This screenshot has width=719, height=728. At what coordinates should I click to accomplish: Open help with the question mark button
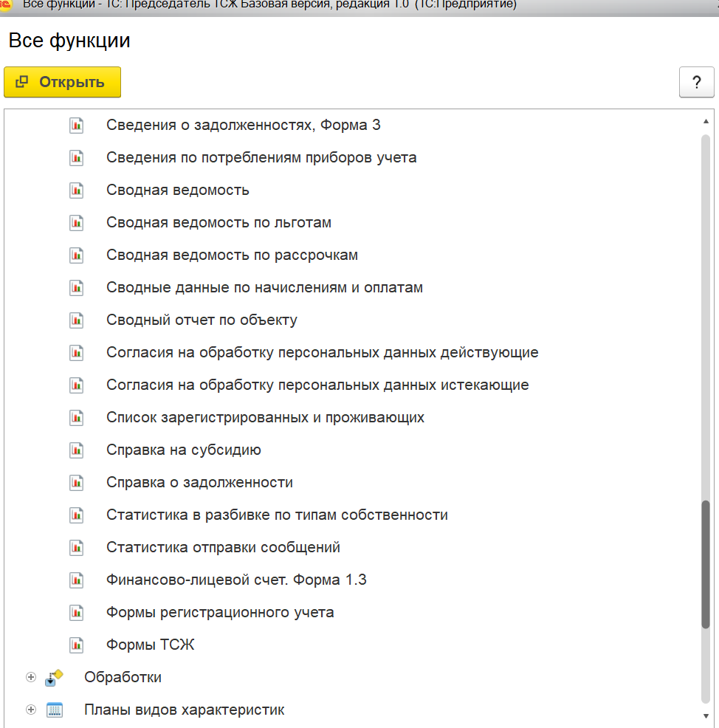[x=696, y=82]
